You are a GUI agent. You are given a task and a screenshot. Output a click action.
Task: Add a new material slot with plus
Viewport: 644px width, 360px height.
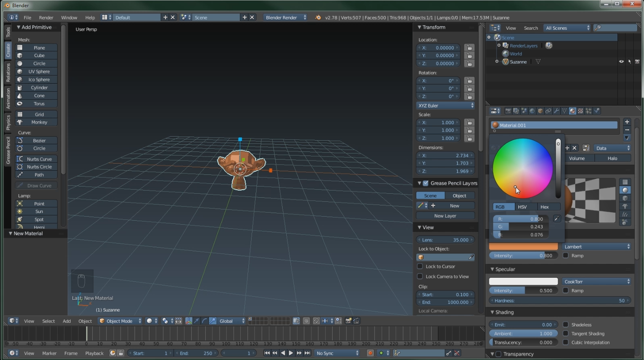[x=627, y=122]
